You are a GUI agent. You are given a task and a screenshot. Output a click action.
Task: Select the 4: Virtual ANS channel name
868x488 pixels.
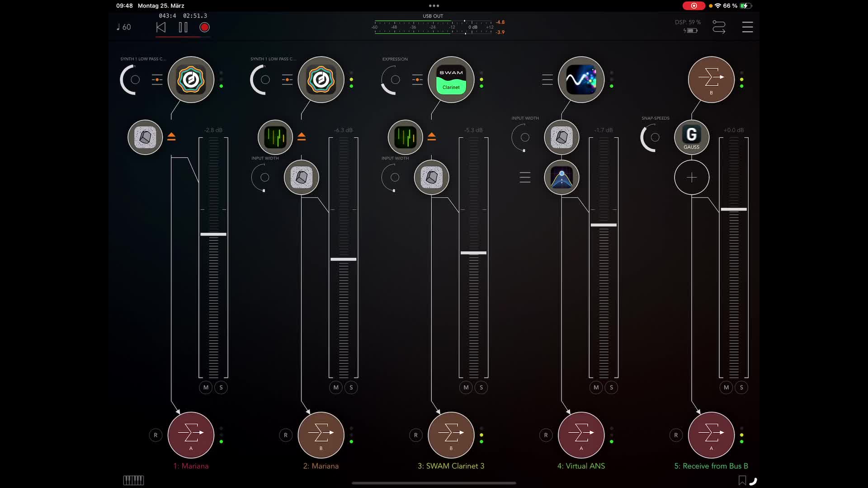pos(581,466)
